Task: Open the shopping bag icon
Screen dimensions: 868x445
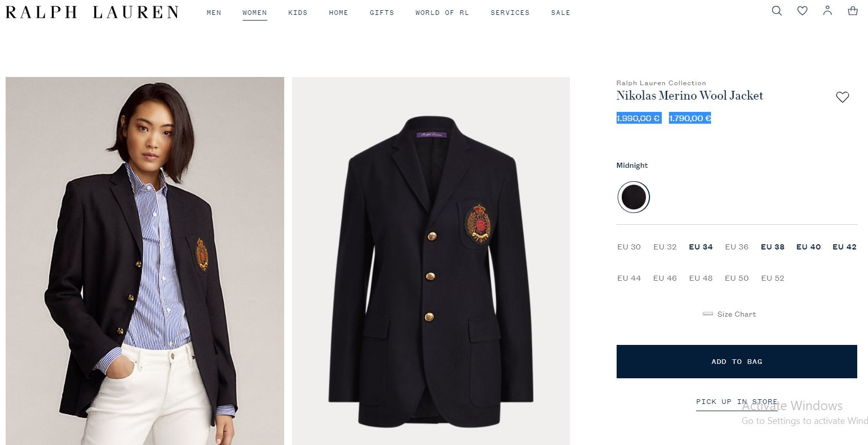Action: [853, 11]
